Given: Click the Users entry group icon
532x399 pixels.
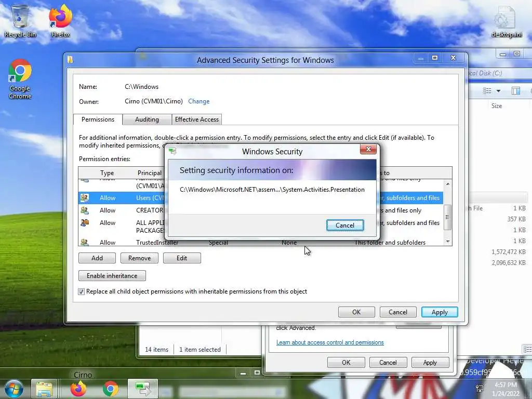Looking at the screenshot, I should [x=85, y=197].
